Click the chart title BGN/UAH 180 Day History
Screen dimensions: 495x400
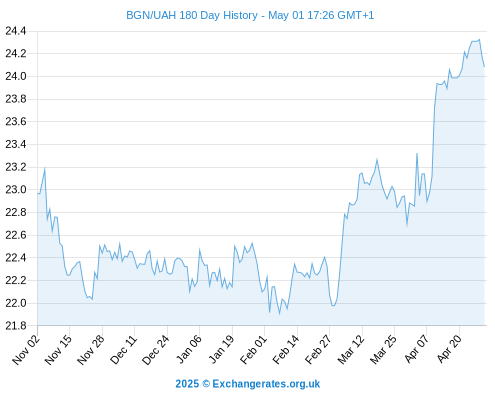[x=192, y=15]
